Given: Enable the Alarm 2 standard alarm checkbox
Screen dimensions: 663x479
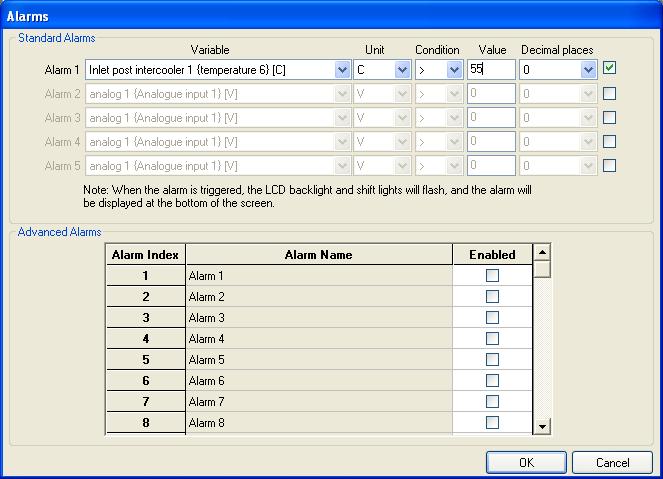Looking at the screenshot, I should click(x=609, y=94).
